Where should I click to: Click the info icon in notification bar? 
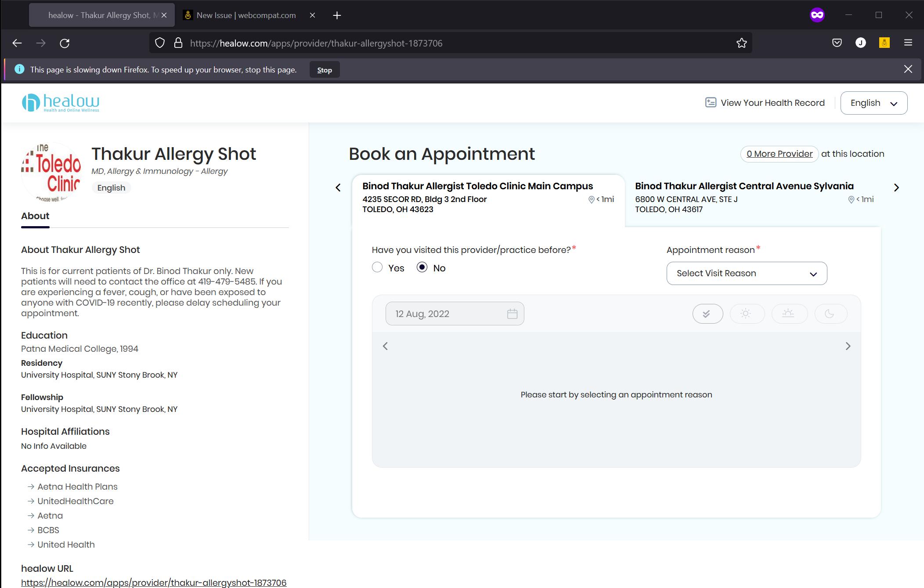(x=19, y=69)
